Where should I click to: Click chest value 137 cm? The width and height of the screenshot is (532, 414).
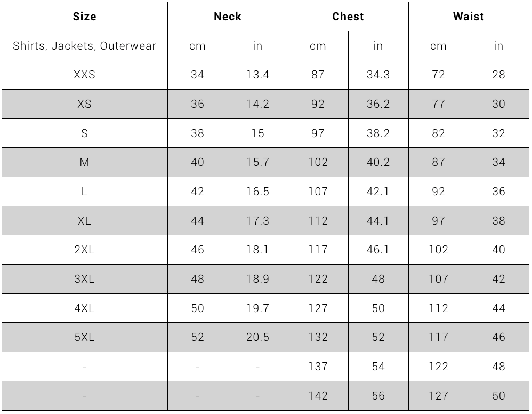point(318,367)
